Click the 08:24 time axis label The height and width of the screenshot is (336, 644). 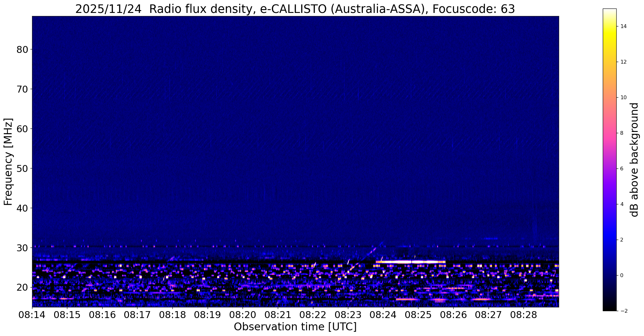383,314
